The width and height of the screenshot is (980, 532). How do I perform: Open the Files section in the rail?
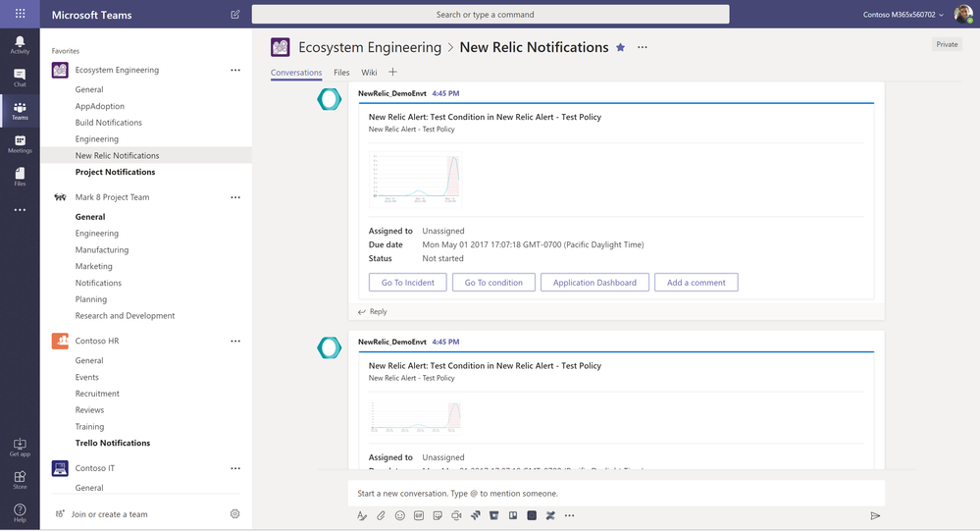tap(20, 177)
